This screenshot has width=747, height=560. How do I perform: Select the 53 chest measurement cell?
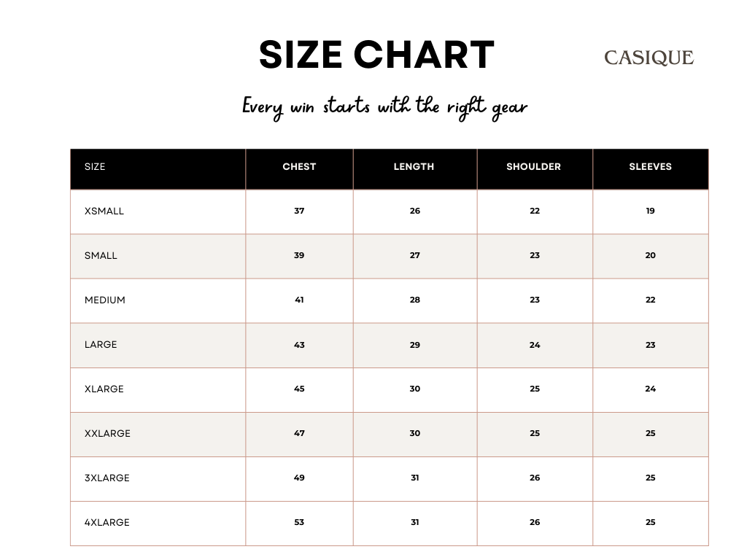click(x=299, y=523)
